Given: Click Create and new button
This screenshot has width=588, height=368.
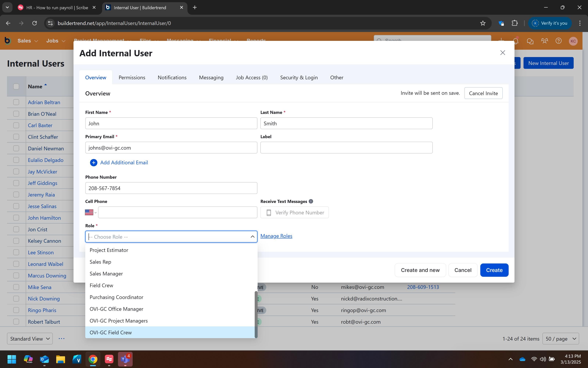Looking at the screenshot, I should (420, 270).
